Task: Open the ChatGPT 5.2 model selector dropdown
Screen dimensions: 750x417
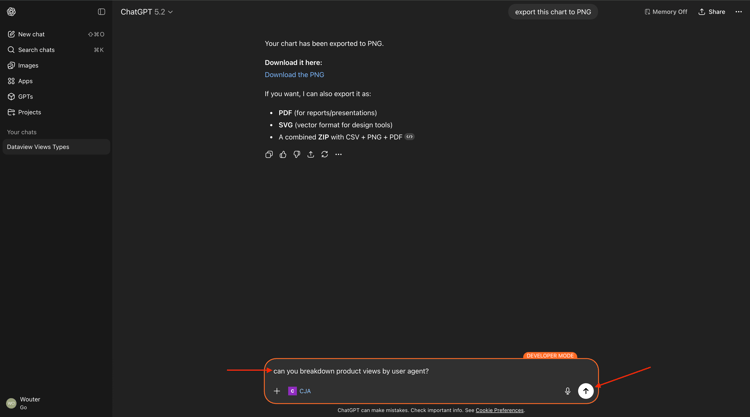Action: point(146,12)
